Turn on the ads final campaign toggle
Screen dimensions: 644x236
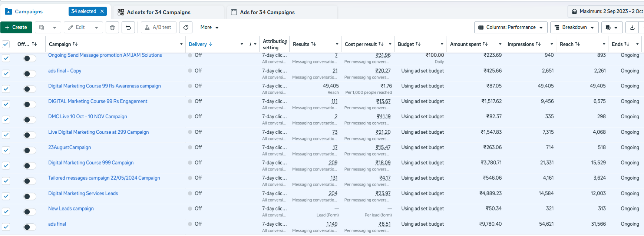coord(30,227)
